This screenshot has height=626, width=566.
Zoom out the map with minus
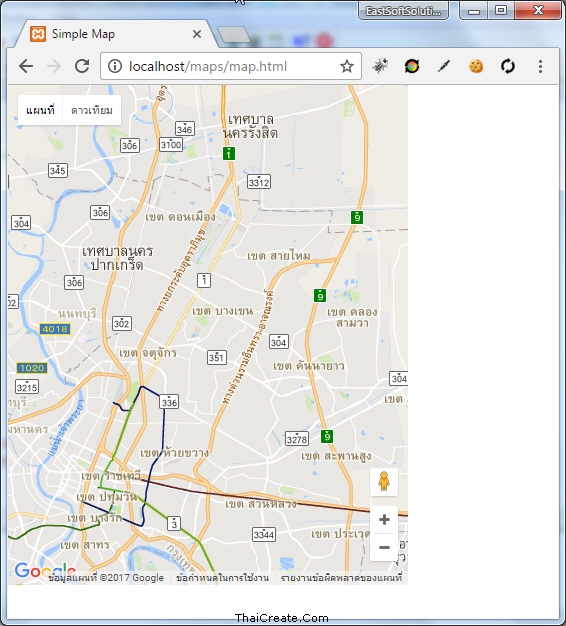coord(384,547)
